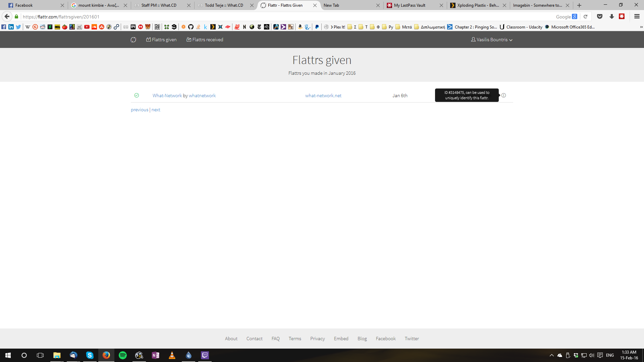The width and height of the screenshot is (644, 362).
Task: Open the SoundCloud bookmark icon
Action: coord(94,27)
